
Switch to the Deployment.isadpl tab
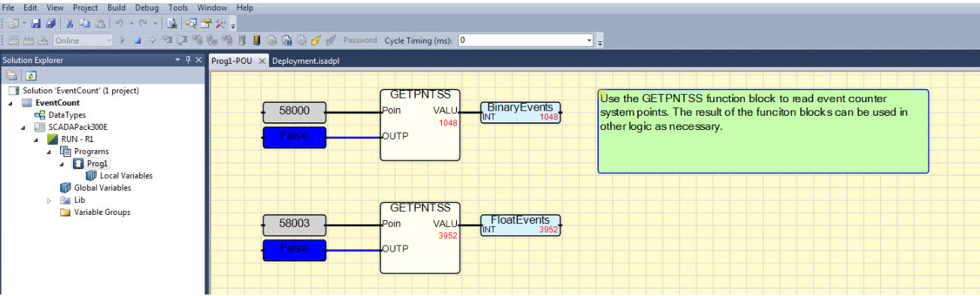pyautogui.click(x=306, y=61)
